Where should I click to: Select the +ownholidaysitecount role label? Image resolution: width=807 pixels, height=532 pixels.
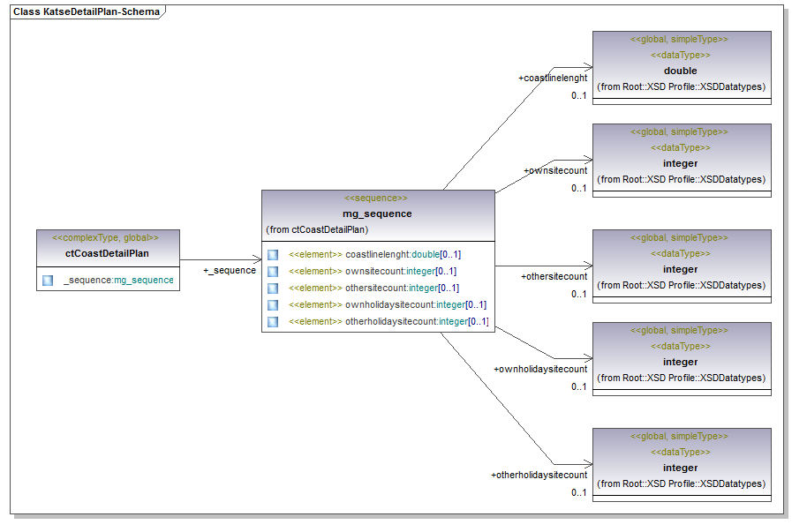coord(540,370)
